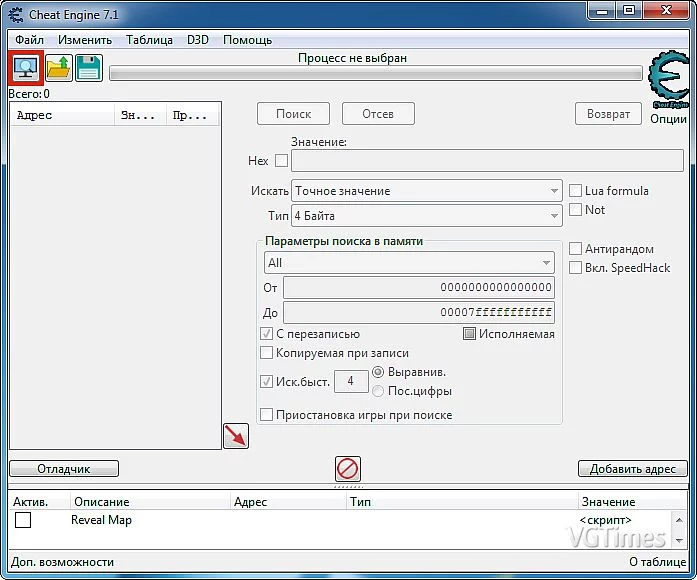Click О таблице in status bar

[x=658, y=562]
